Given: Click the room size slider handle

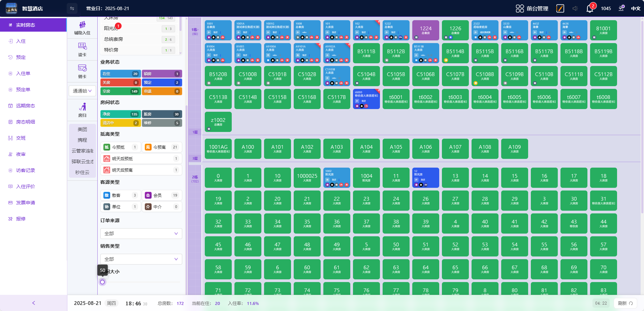Looking at the screenshot, I should point(102,282).
